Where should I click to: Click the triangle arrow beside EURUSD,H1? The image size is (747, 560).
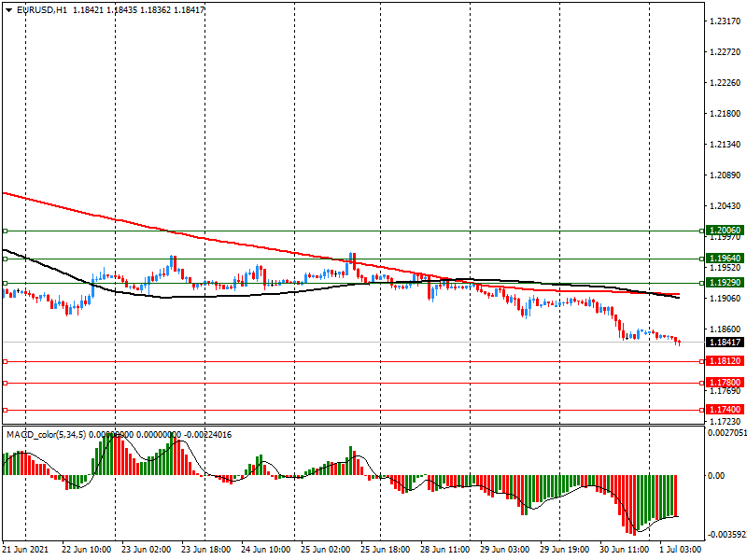(8, 9)
